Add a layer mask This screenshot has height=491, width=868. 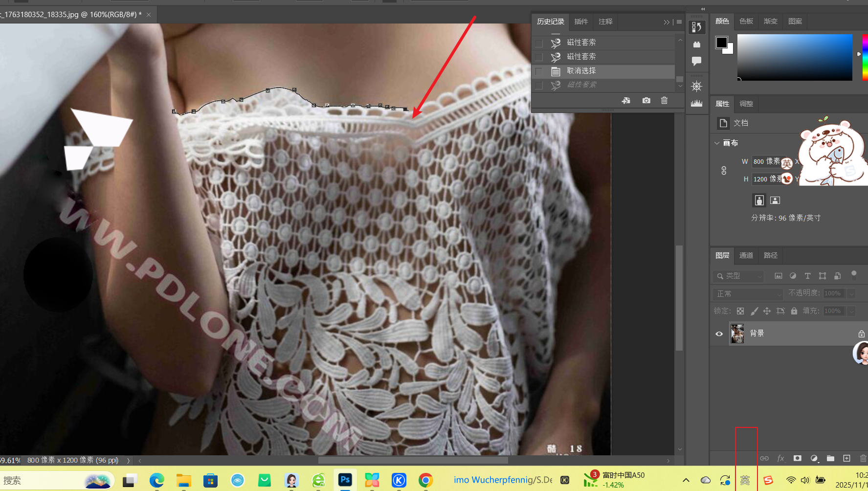coord(797,458)
